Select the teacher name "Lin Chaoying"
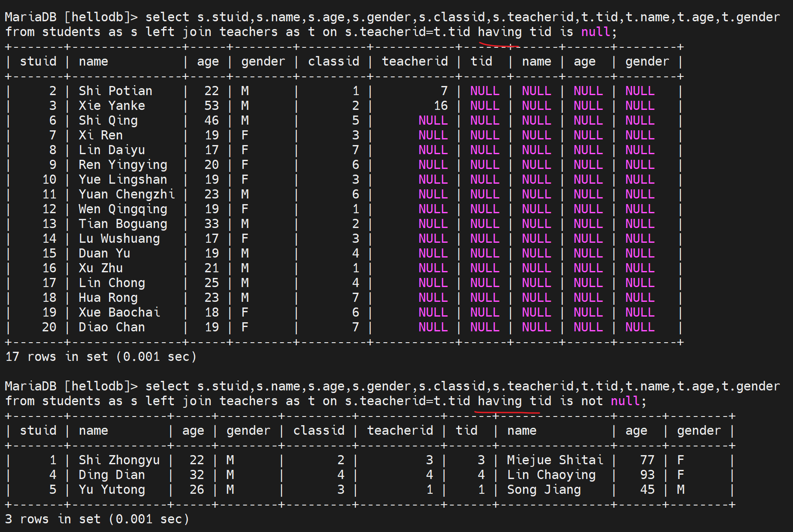 (x=551, y=475)
